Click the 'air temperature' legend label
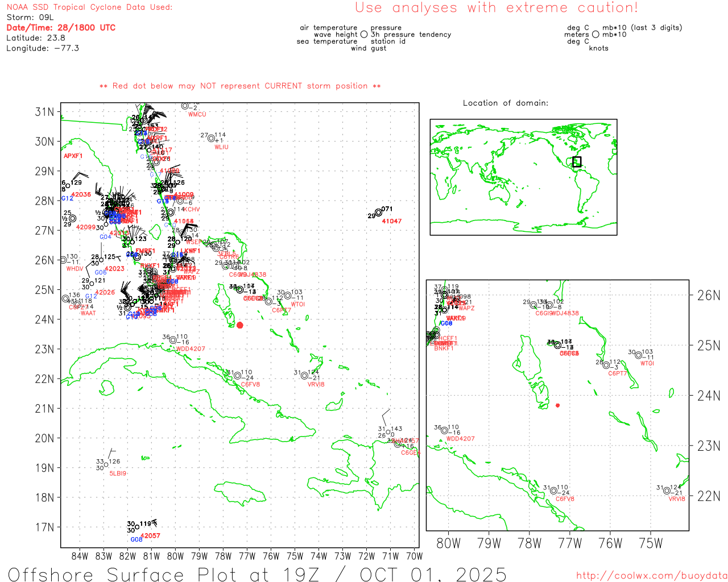 [x=329, y=28]
